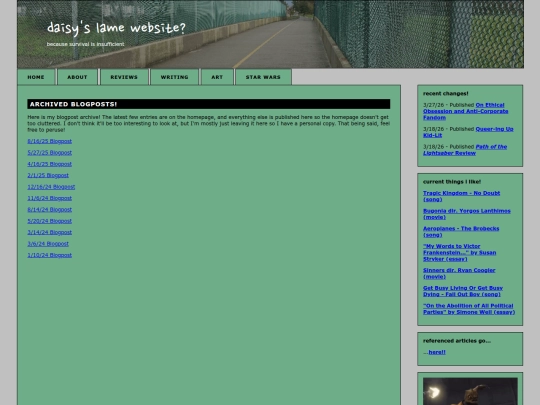Open Aeroplanes - The Brobecks song link
This screenshot has height=405, width=540.
click(x=461, y=231)
